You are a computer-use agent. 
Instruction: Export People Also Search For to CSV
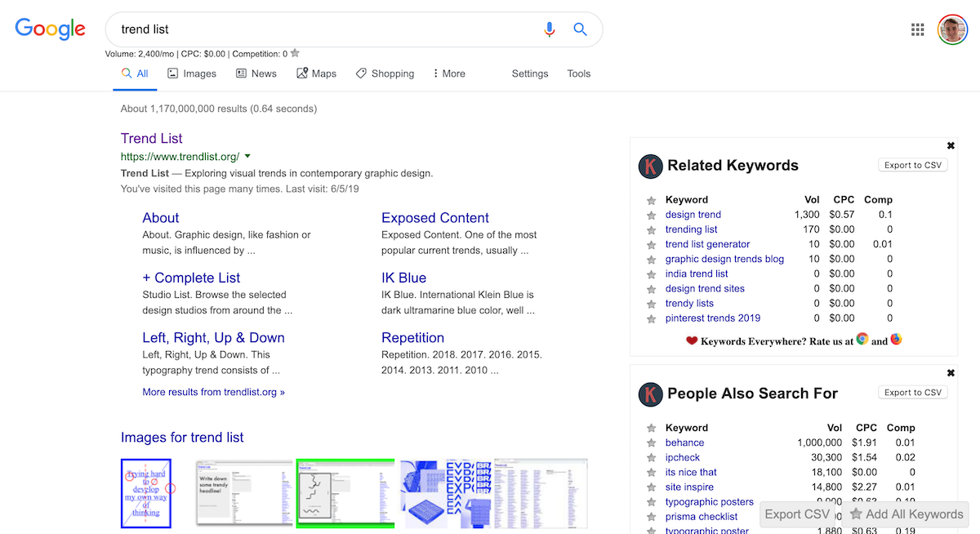(x=913, y=393)
